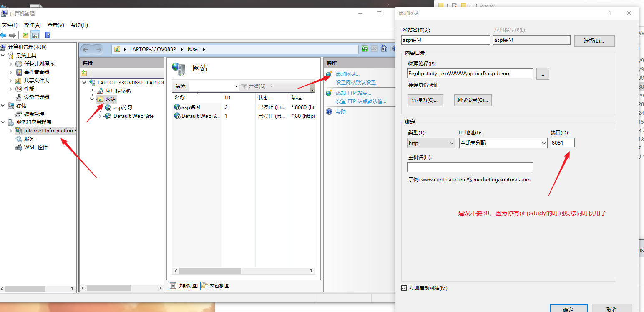Toggle the 立即启动网站 checkbox
Viewport: 644px width, 312px height.
[x=404, y=288]
